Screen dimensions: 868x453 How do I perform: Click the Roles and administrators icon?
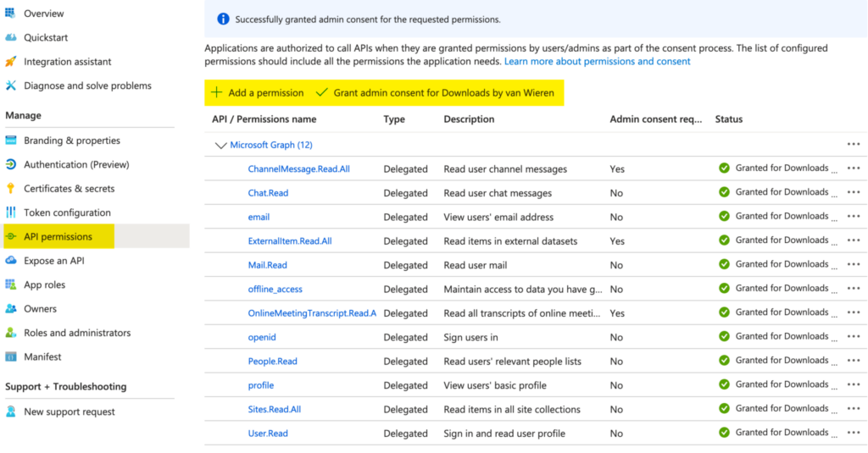10,333
